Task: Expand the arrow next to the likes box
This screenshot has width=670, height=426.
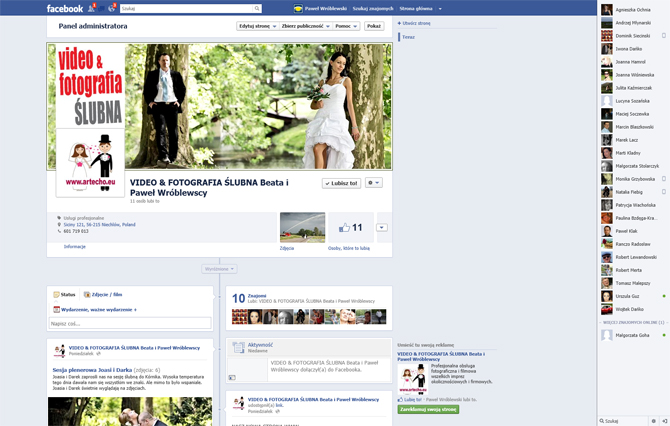Action: point(382,227)
